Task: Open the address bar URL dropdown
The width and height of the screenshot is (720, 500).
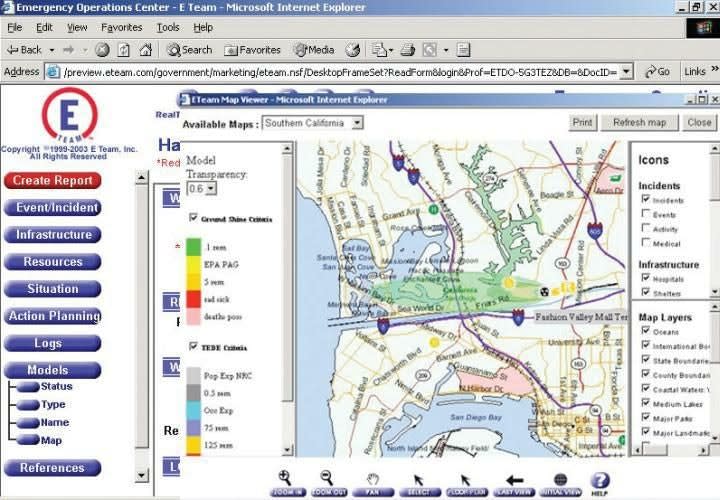Action: click(x=626, y=72)
